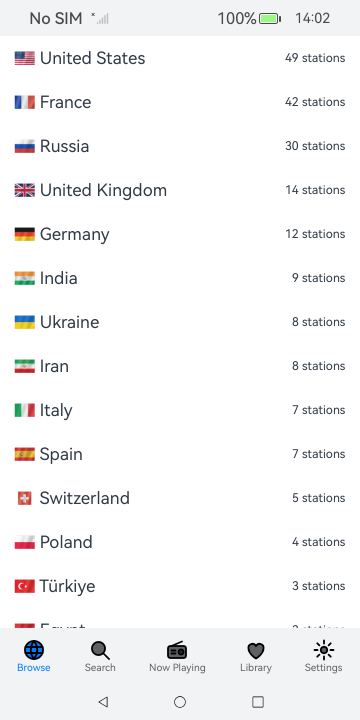Tap the Now Playing radio icon
Image resolution: width=360 pixels, height=720 pixels.
177,650
